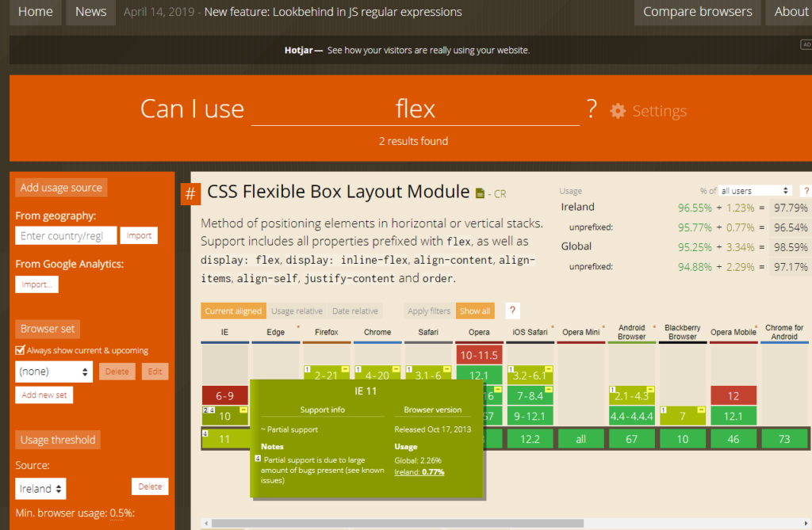Viewport: 812px width, 530px height.
Task: Toggle Always show current & upcoming checkbox
Action: [21, 350]
